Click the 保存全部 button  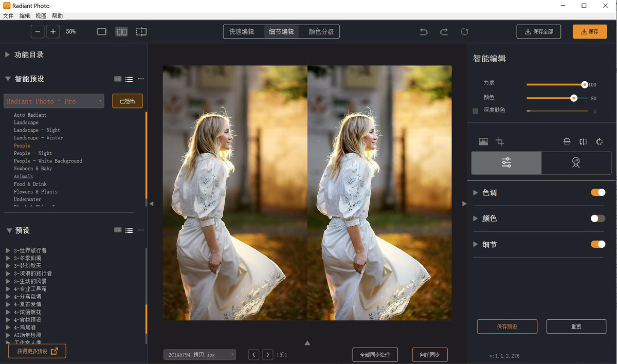pyautogui.click(x=539, y=31)
